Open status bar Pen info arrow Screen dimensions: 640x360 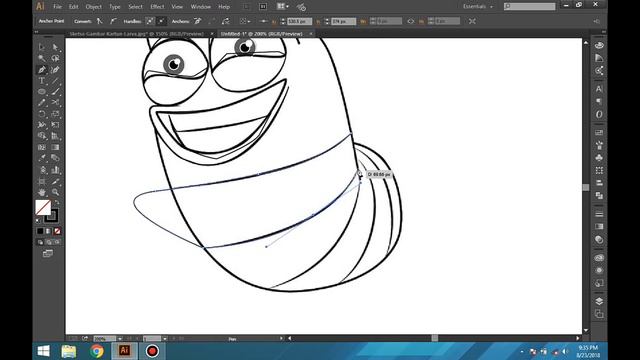(x=281, y=338)
